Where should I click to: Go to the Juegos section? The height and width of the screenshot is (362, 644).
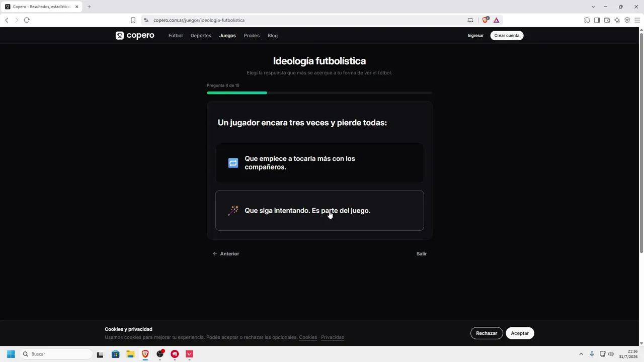tap(227, 36)
